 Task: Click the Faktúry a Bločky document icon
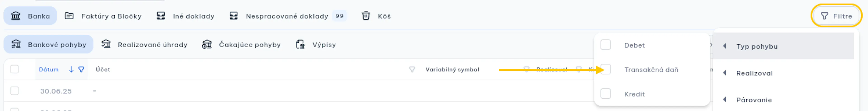[x=69, y=16]
